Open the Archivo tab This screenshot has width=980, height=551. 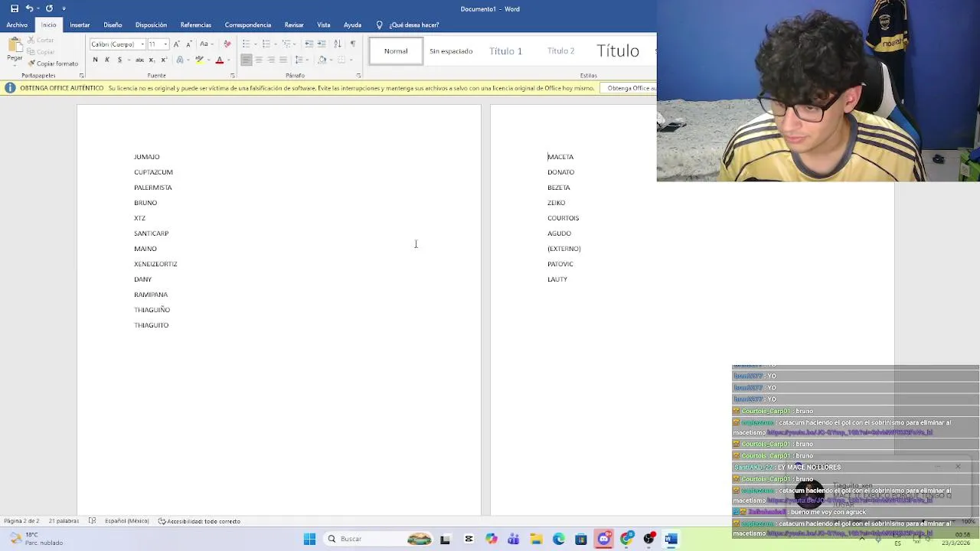click(17, 24)
